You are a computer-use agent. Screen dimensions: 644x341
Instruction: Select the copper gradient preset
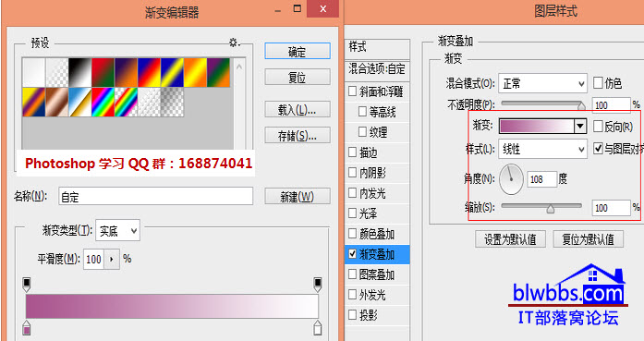pyautogui.click(x=57, y=102)
